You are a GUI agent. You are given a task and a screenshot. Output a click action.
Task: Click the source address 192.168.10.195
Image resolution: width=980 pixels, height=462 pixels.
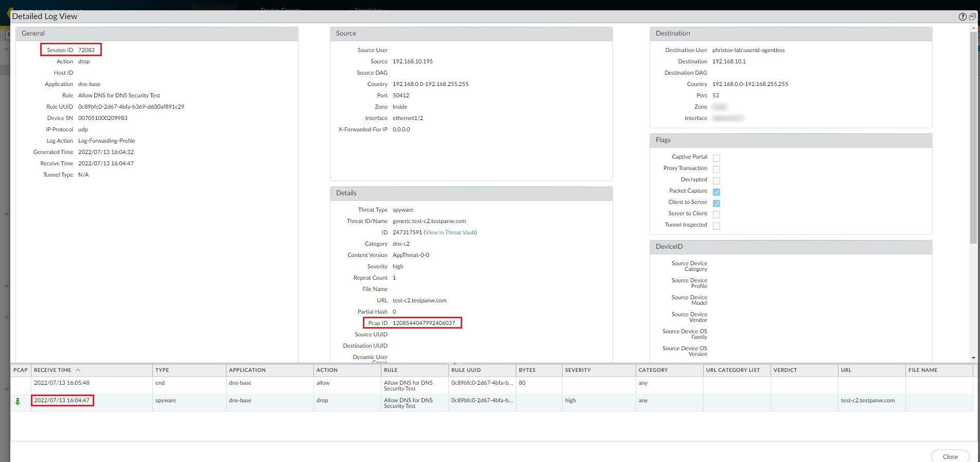pos(413,61)
